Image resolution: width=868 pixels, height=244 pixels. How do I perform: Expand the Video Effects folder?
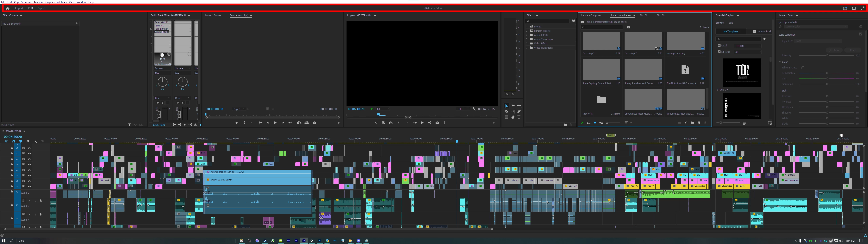(527, 44)
